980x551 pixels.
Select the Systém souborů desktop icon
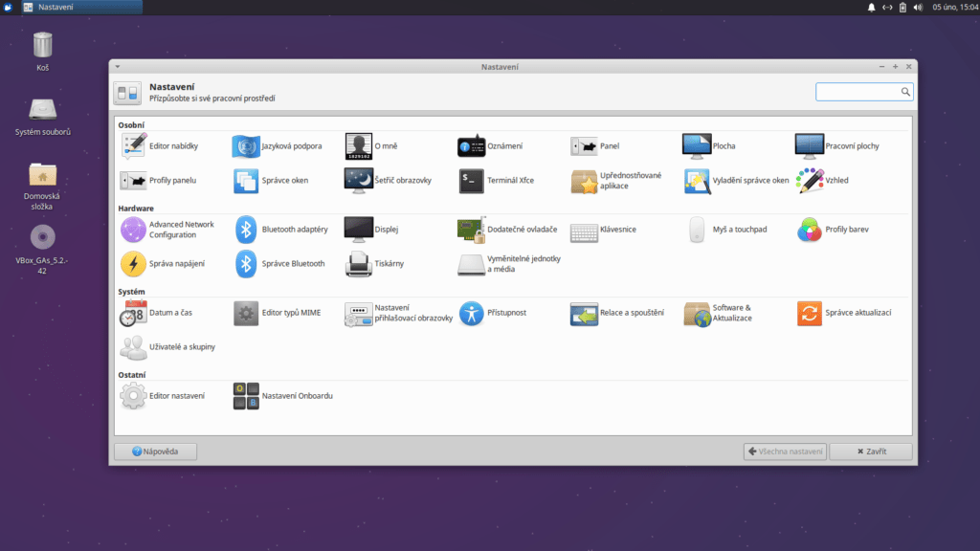(x=42, y=118)
